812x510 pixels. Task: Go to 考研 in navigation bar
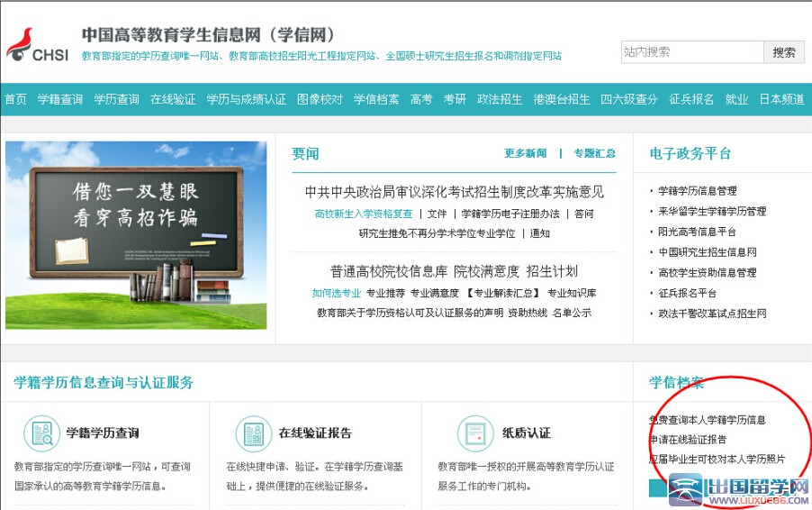[x=455, y=99]
